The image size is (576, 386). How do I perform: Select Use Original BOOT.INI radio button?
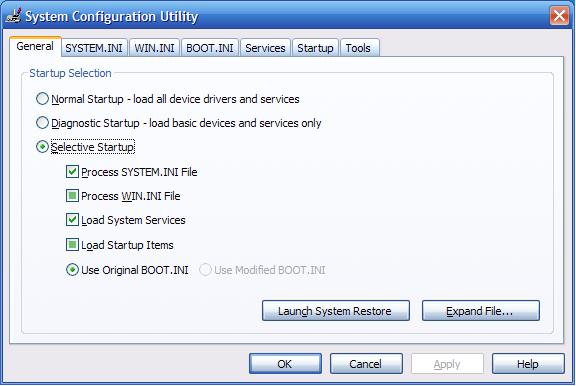click(x=72, y=270)
